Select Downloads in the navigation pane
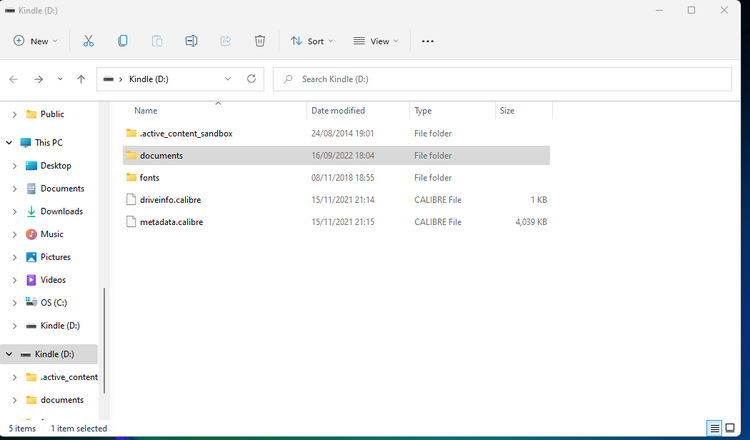750x440 pixels. 61,212
